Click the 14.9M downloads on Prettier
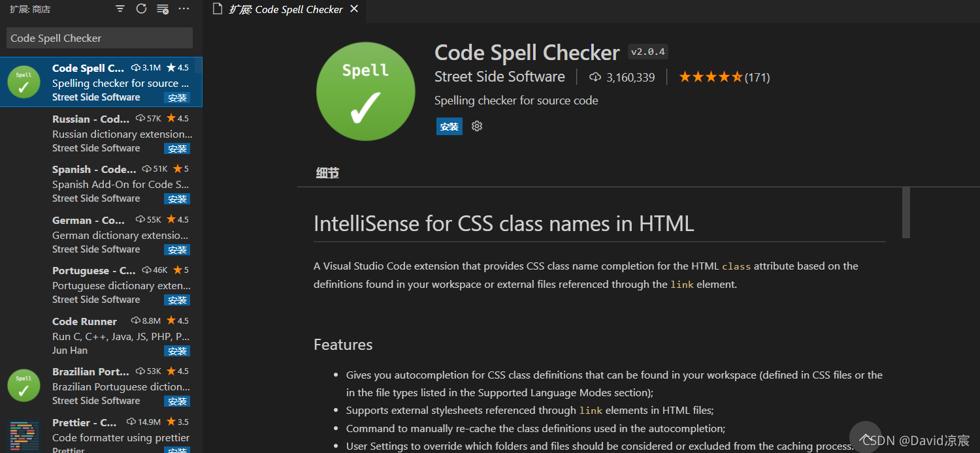980x453 pixels. click(x=144, y=422)
